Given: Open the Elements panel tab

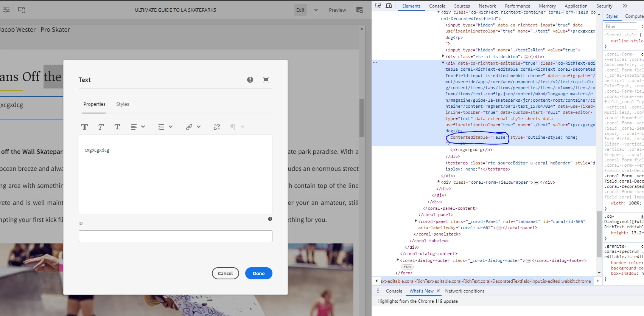Looking at the screenshot, I should [411, 6].
